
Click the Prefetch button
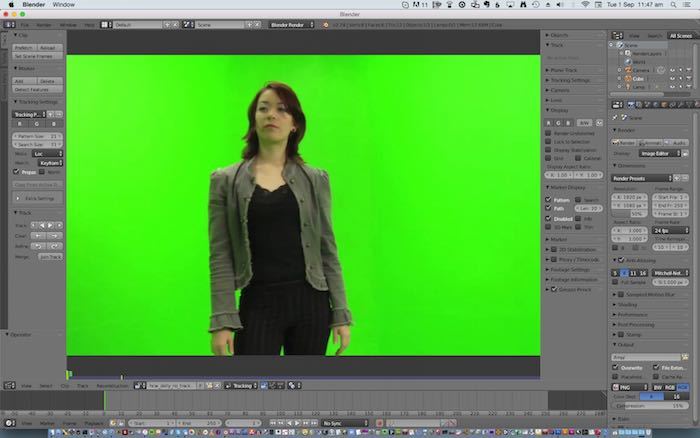coord(24,47)
